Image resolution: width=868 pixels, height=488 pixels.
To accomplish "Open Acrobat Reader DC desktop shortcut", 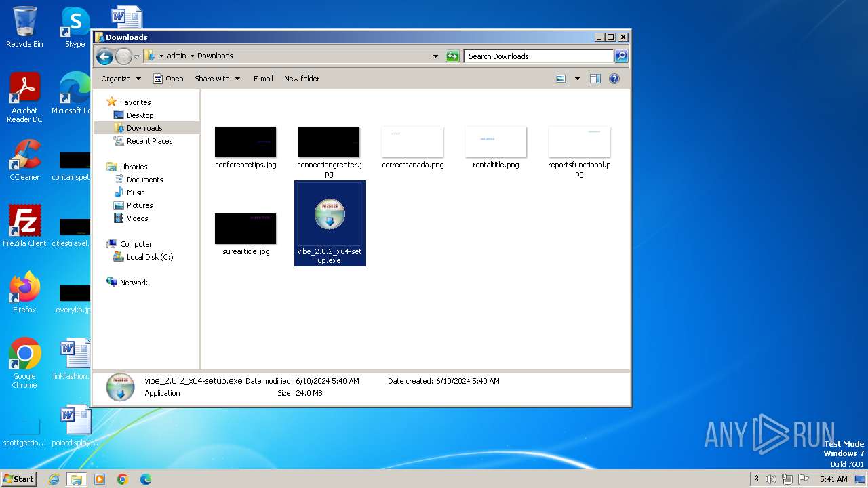I will point(24,98).
